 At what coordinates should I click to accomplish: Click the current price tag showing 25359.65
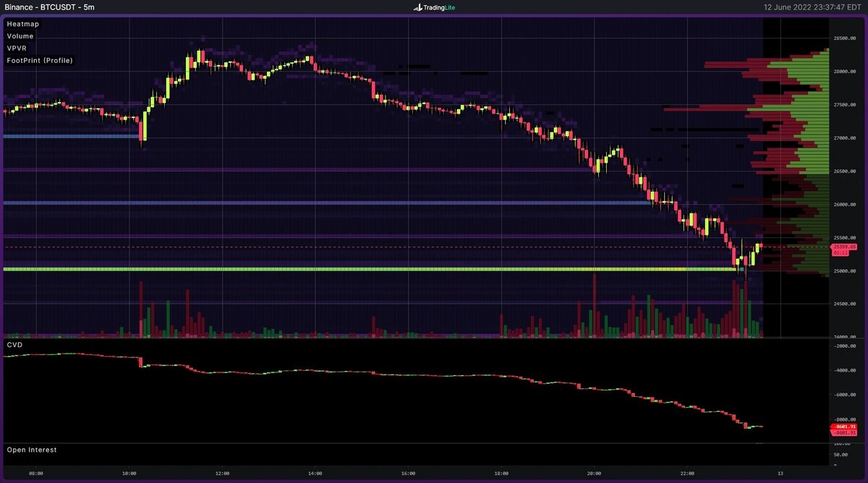pyautogui.click(x=846, y=247)
